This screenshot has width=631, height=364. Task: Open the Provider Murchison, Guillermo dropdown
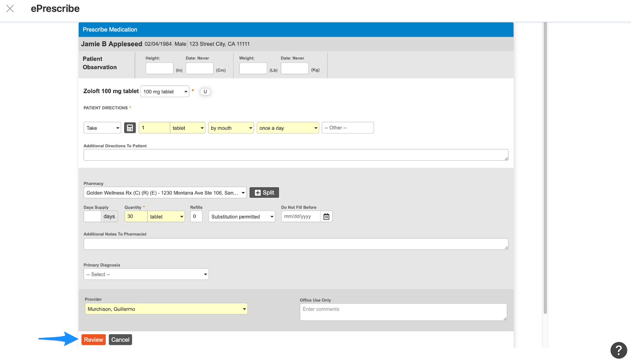pos(166,309)
